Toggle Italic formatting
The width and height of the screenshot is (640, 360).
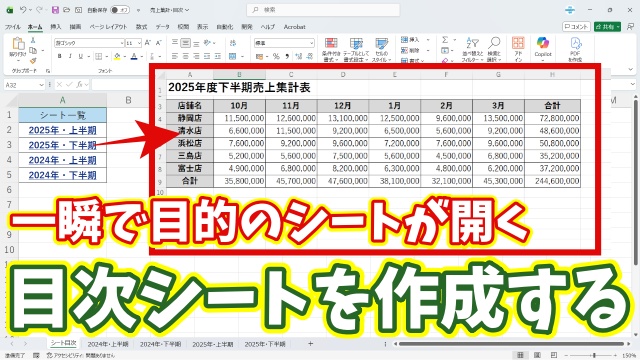point(70,56)
